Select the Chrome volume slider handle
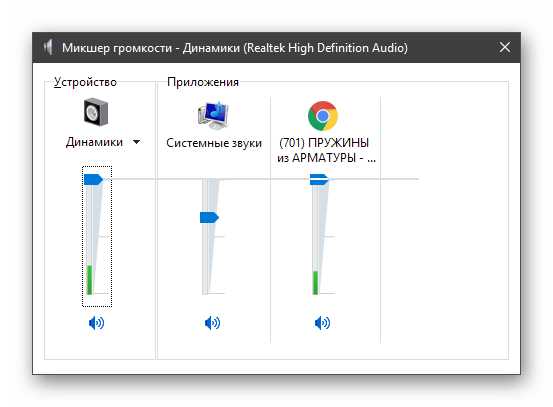Screen dimensions: 553x407 click(x=319, y=180)
